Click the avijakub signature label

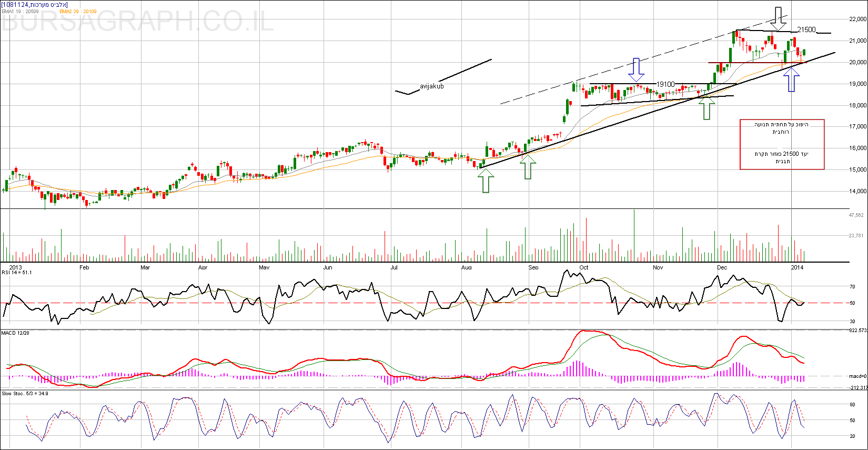tap(432, 86)
